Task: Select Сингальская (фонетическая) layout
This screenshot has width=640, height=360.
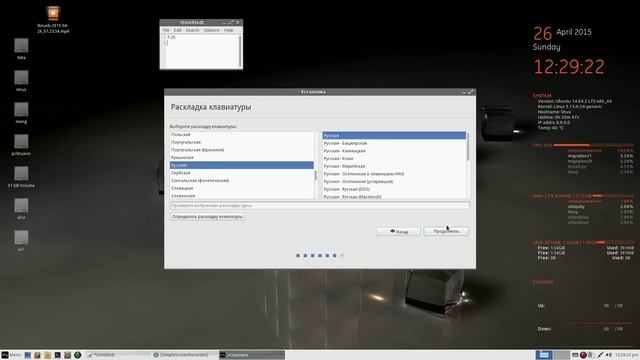Action: point(242,180)
